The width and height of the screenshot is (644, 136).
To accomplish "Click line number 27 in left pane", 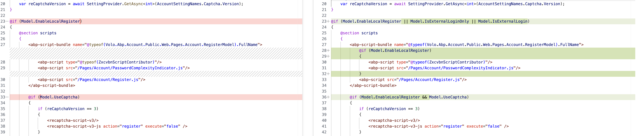I will 3,45.
